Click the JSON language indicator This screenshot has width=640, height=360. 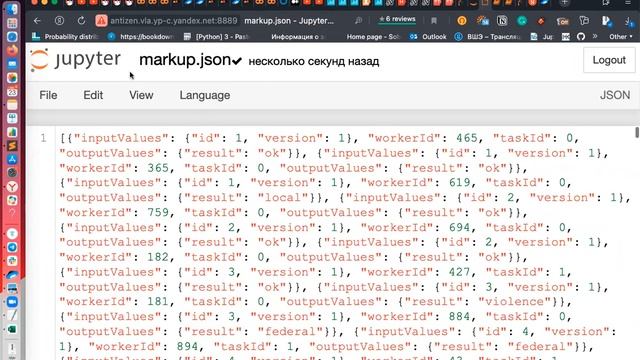pyautogui.click(x=615, y=95)
